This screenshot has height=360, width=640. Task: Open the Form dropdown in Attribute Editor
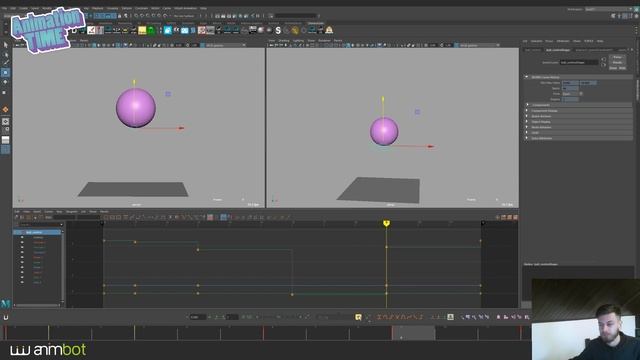coord(570,93)
